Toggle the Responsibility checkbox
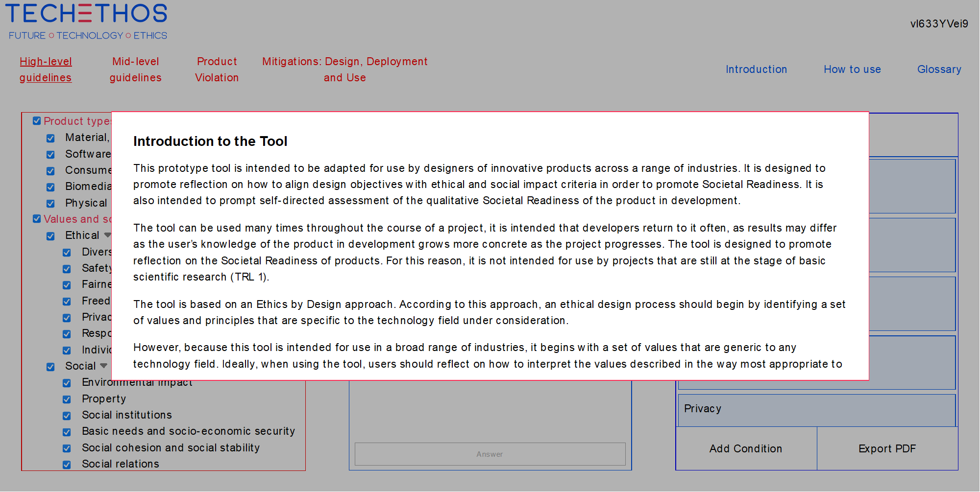Viewport: 980px width, 492px height. 67,334
